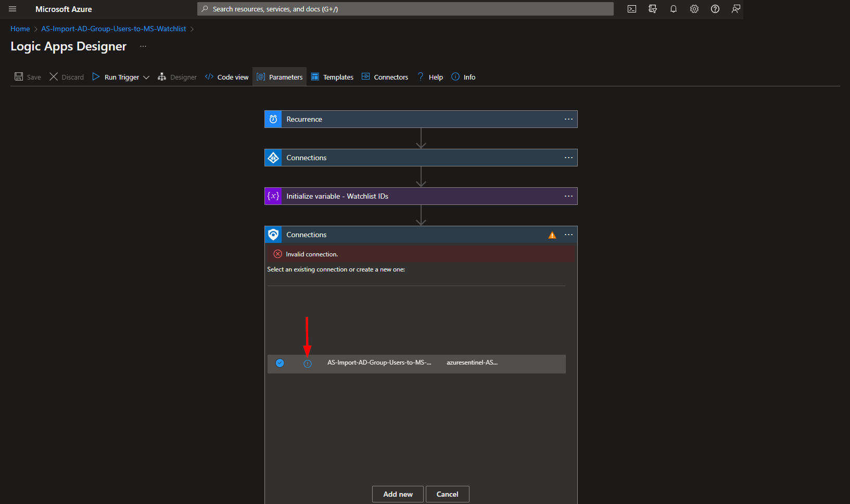Image resolution: width=850 pixels, height=504 pixels.
Task: Click the search resources, services, and docs field
Action: coord(405,9)
